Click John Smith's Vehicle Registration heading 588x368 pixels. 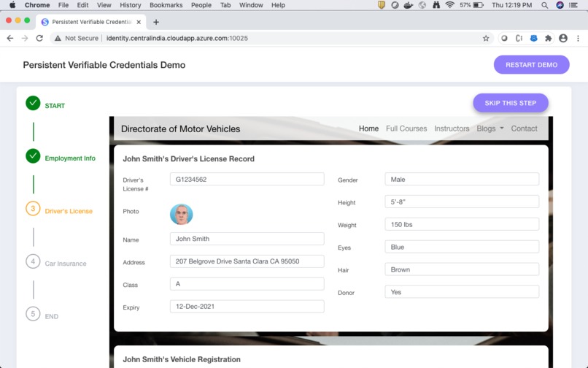click(182, 359)
